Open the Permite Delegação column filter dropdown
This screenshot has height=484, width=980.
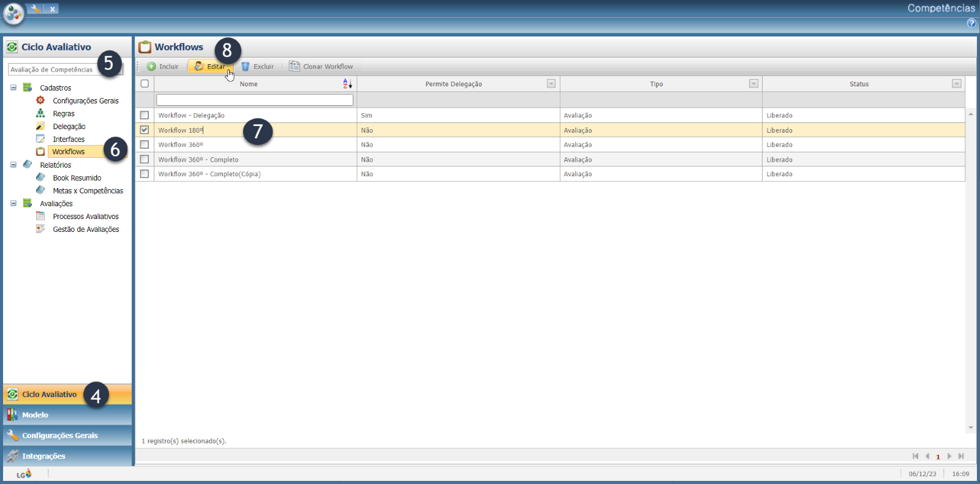tap(551, 84)
